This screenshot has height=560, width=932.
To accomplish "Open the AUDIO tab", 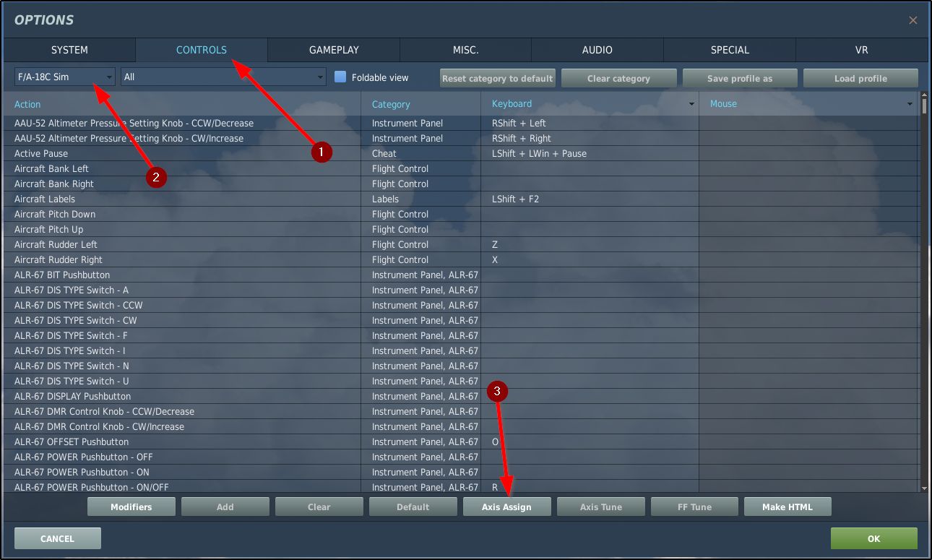I will click(x=597, y=50).
